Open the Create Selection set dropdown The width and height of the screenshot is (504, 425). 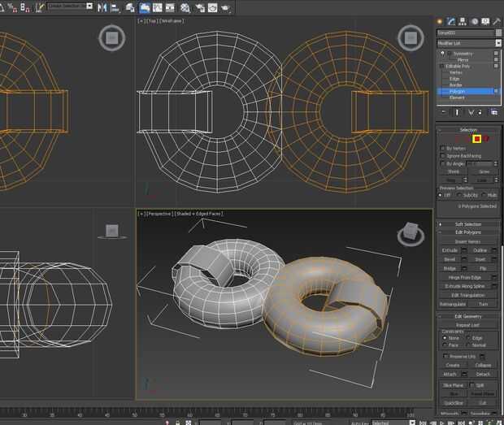point(69,6)
